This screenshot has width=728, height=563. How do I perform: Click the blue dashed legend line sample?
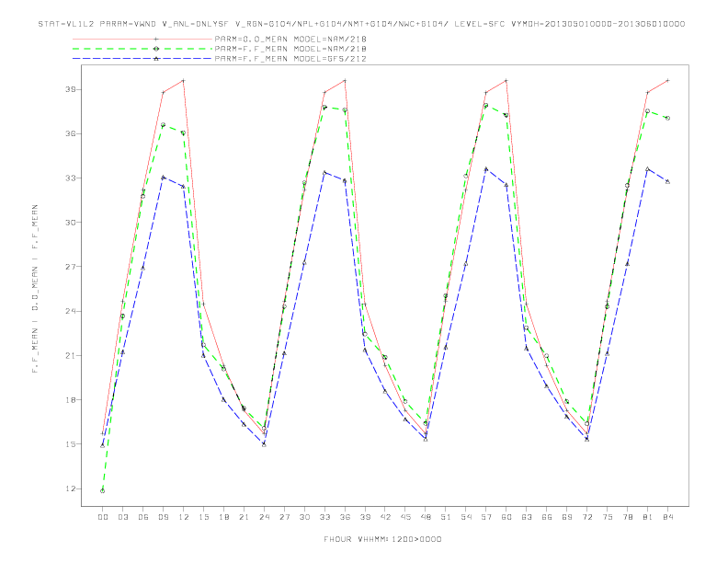(142, 59)
